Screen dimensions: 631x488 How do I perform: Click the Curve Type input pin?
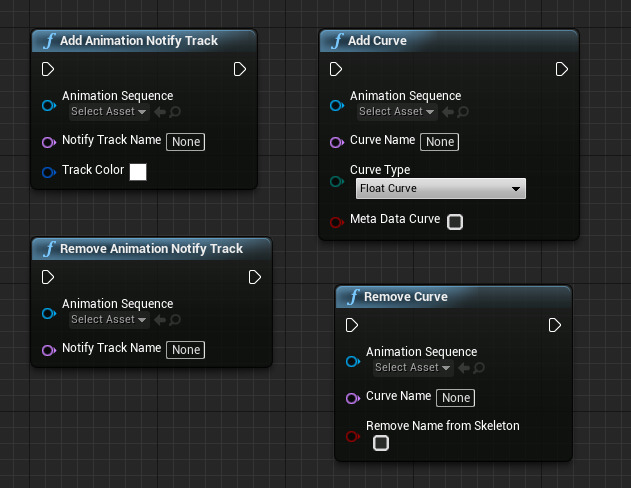coord(336,181)
